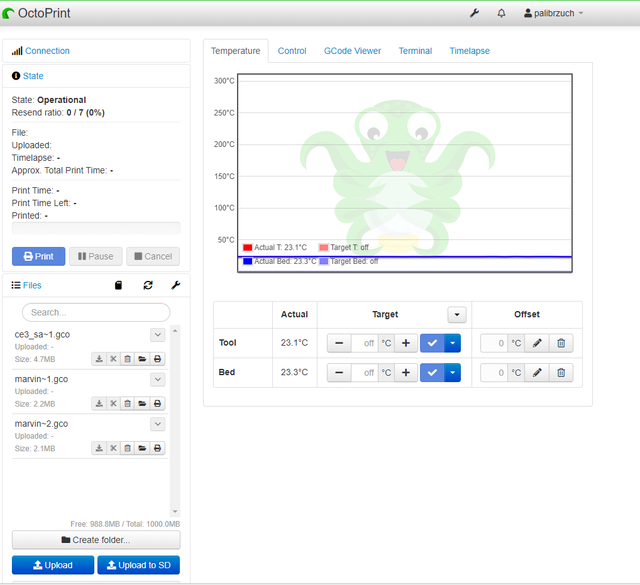The width and height of the screenshot is (640, 585).
Task: Delete marvin~1.gco using trash icon
Action: (127, 403)
